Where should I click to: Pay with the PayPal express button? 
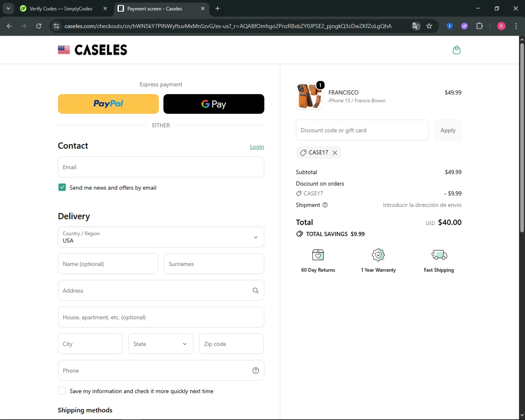tap(108, 104)
